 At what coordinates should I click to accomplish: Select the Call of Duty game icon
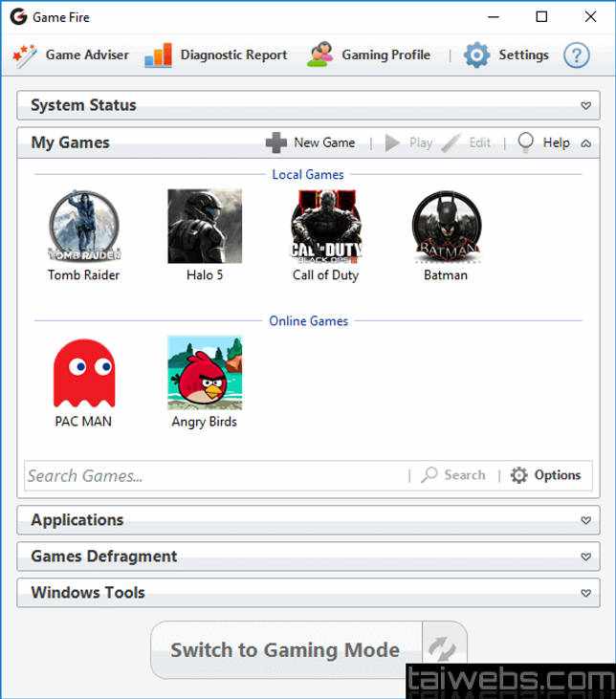tap(326, 226)
